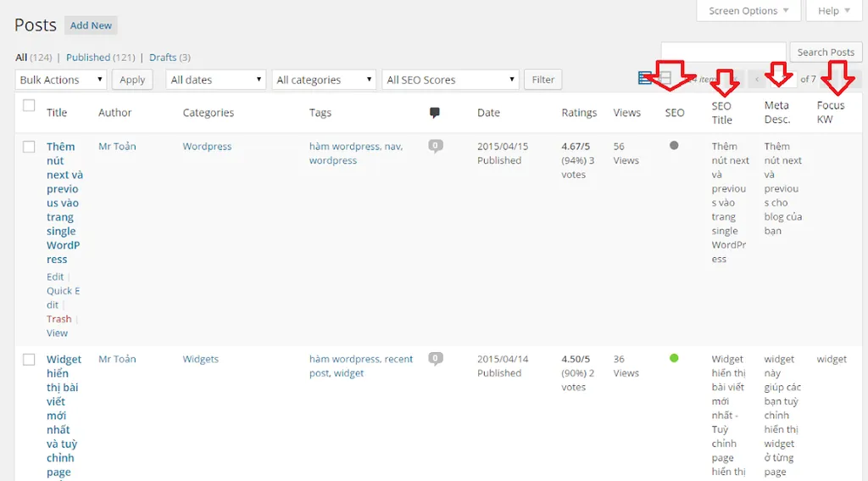868x481 pixels.
Task: Click into the search posts text field
Action: click(x=723, y=52)
